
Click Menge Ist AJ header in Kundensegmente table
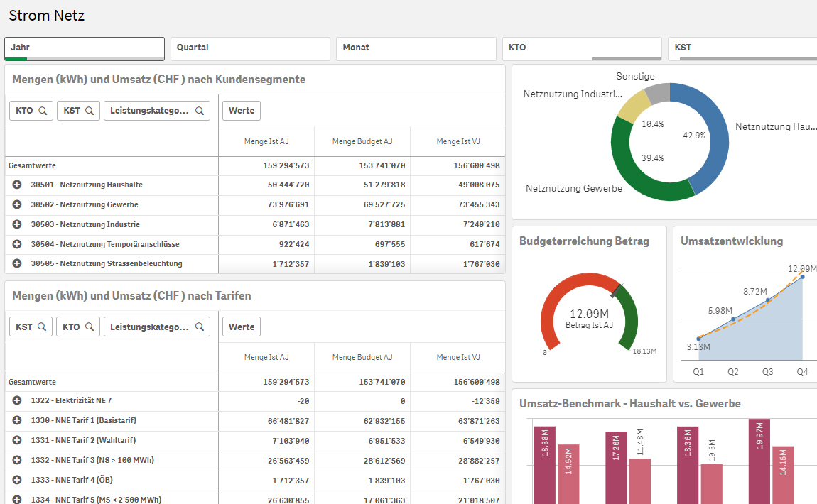[x=266, y=141]
